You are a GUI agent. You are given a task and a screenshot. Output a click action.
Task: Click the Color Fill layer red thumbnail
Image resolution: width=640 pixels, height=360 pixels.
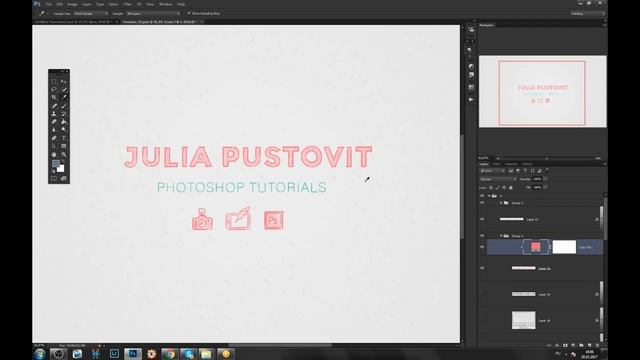tap(536, 247)
